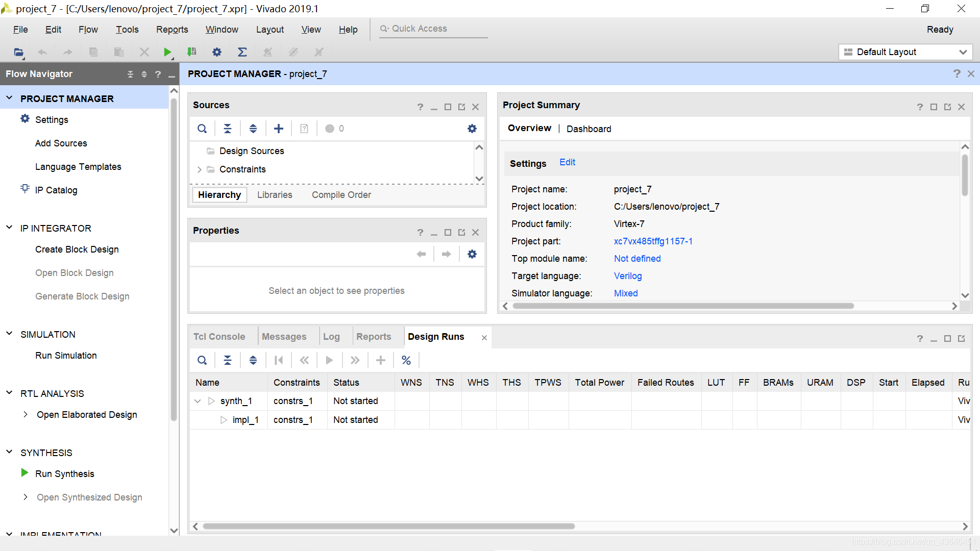Open Settings gear in main toolbar
This screenshot has height=551, width=980.
pyautogui.click(x=217, y=52)
